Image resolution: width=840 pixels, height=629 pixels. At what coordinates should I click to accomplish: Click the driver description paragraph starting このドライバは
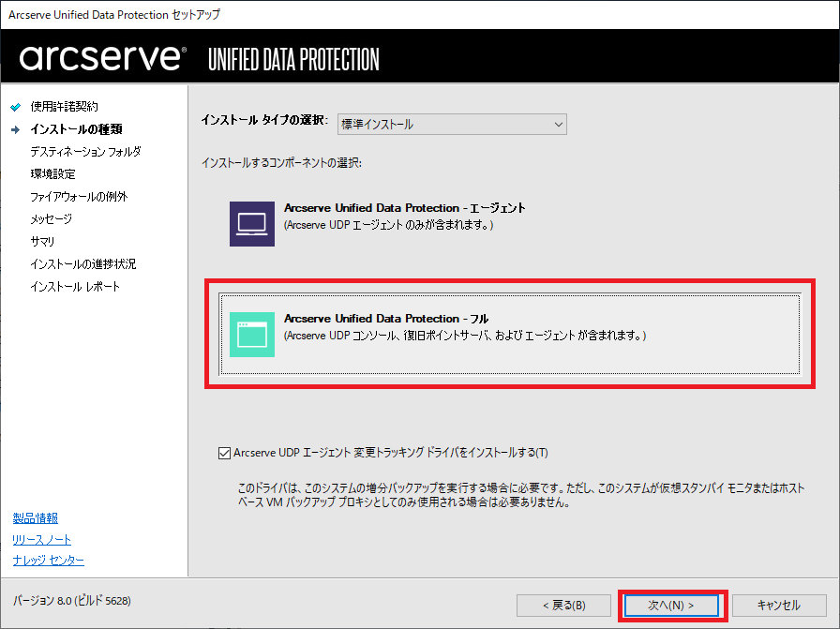[521, 495]
